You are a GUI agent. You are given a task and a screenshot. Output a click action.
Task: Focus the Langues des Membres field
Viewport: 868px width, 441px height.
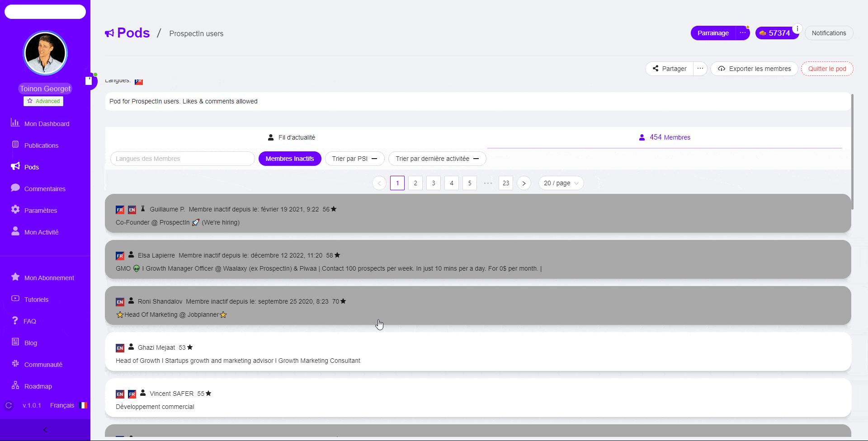[182, 159]
